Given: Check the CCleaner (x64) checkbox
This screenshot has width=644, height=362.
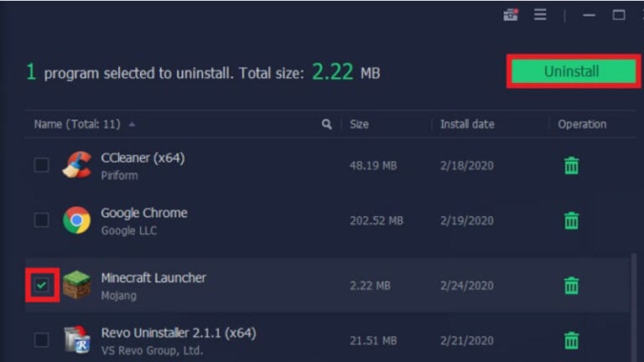Looking at the screenshot, I should click(41, 165).
